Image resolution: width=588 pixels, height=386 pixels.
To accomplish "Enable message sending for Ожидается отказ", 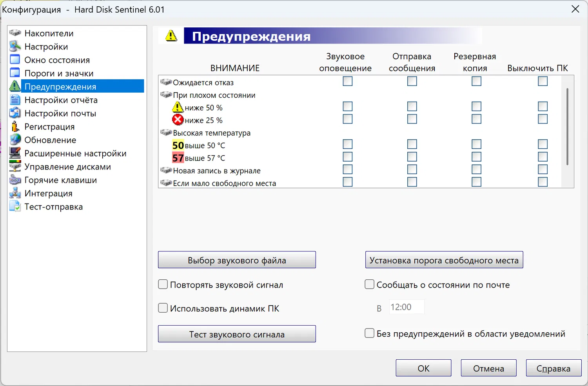I will 412,81.
